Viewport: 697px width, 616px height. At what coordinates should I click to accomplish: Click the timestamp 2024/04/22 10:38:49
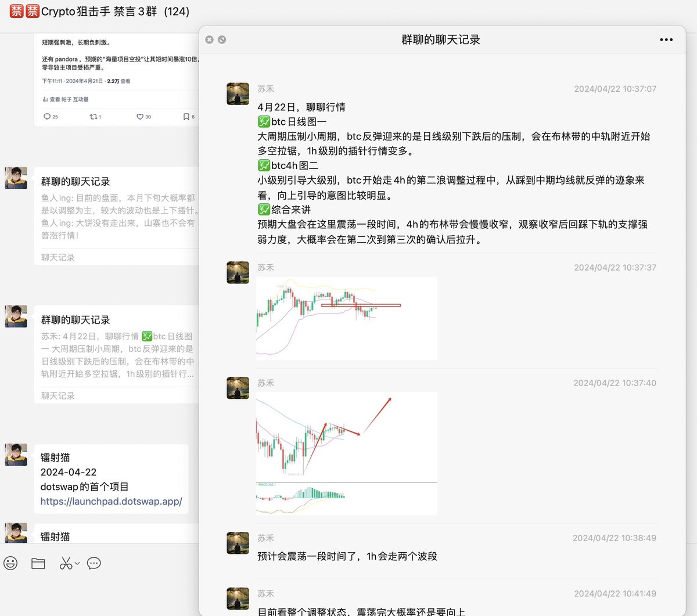(615, 538)
